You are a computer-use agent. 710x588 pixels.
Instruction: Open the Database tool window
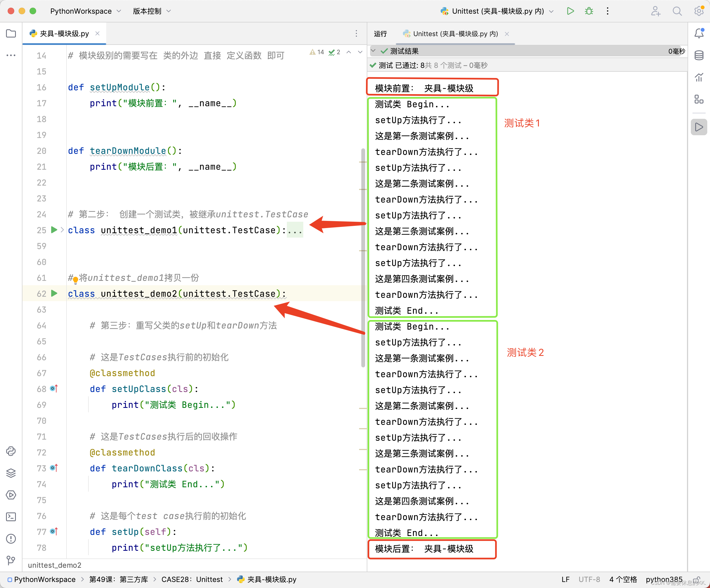[x=699, y=55]
